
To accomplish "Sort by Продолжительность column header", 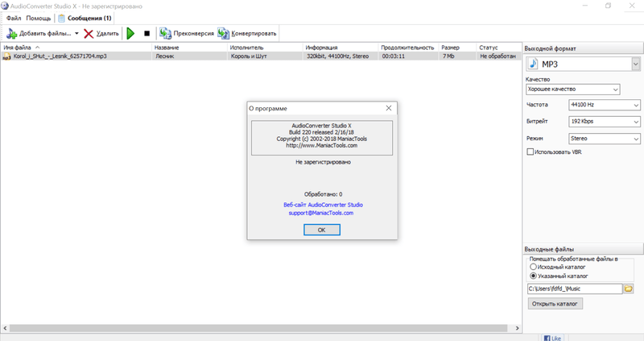I will [x=409, y=48].
